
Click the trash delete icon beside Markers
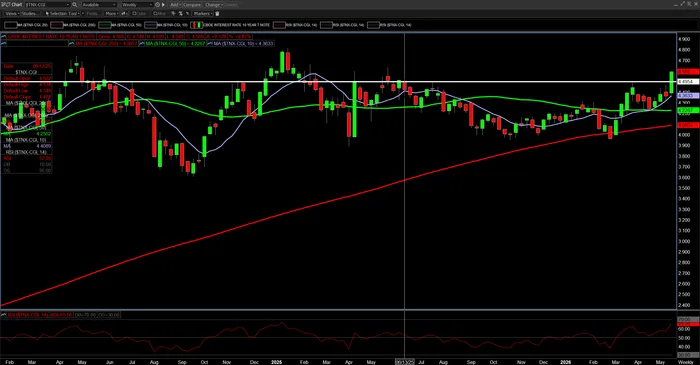(218, 14)
